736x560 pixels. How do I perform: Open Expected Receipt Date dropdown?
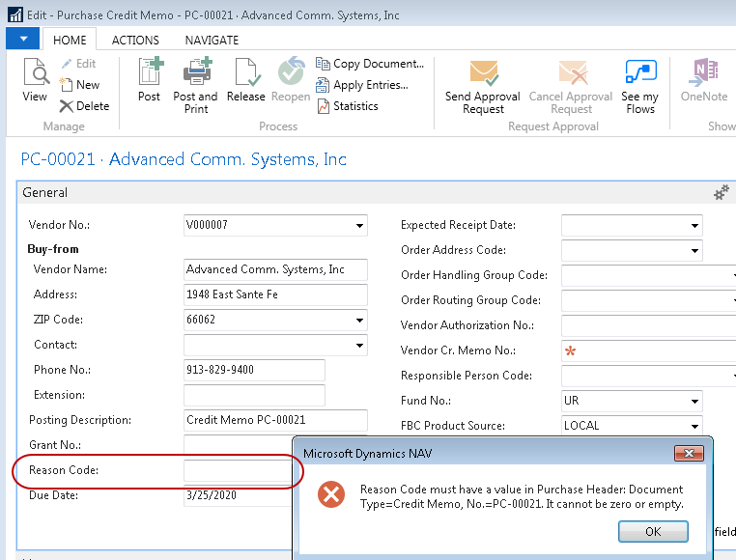pyautogui.click(x=694, y=226)
